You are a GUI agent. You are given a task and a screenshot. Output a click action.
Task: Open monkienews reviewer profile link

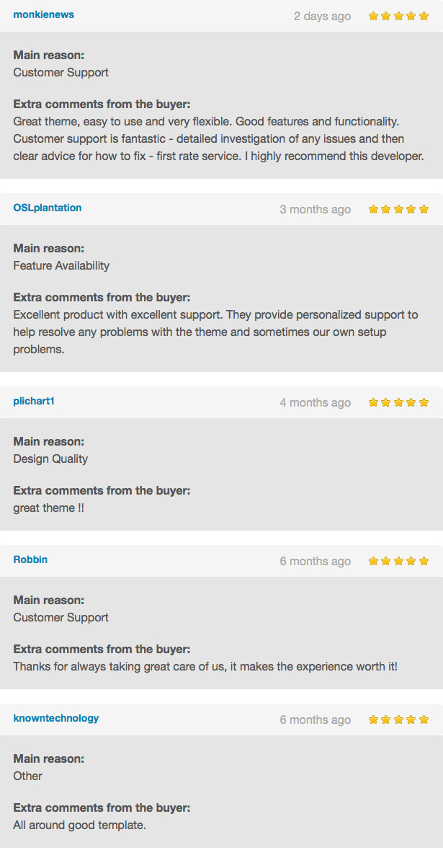pyautogui.click(x=43, y=14)
